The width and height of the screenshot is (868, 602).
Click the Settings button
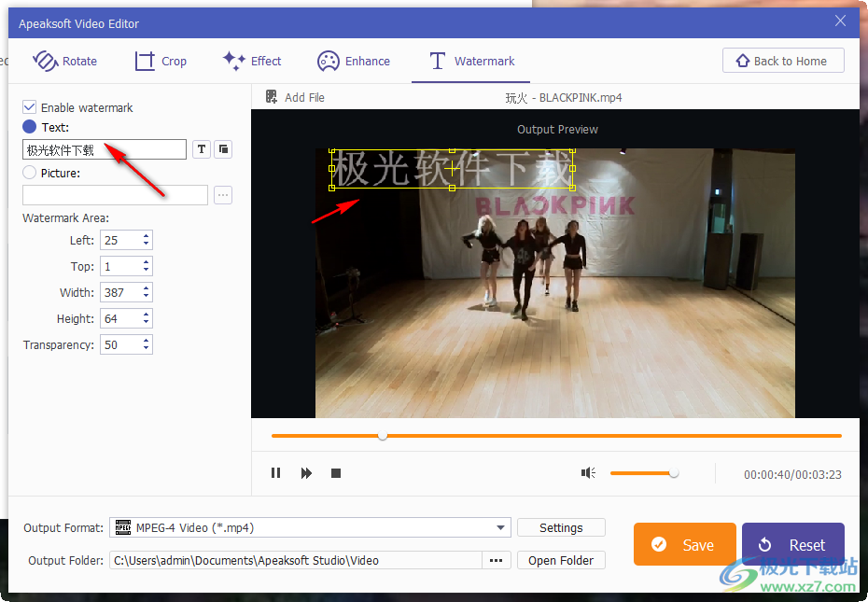[561, 527]
